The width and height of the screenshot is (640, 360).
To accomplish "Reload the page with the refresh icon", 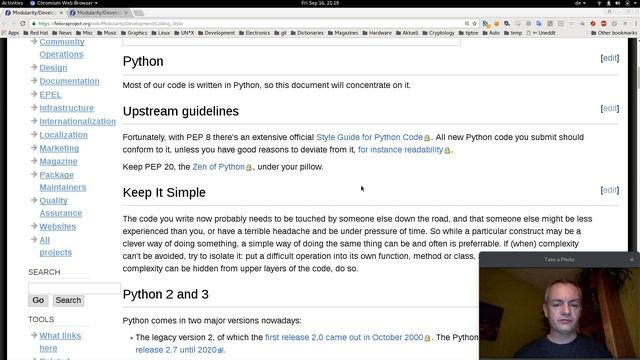I will point(23,24).
